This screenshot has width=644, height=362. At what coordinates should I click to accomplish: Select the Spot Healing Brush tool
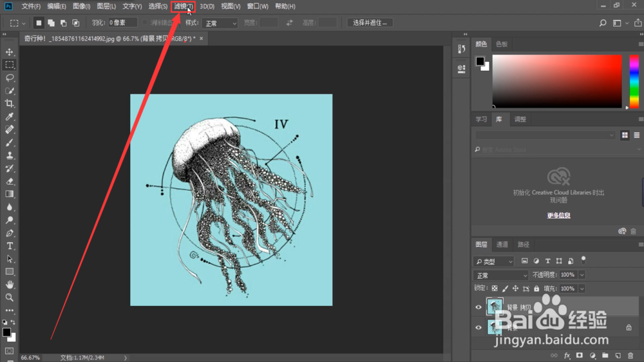click(10, 129)
